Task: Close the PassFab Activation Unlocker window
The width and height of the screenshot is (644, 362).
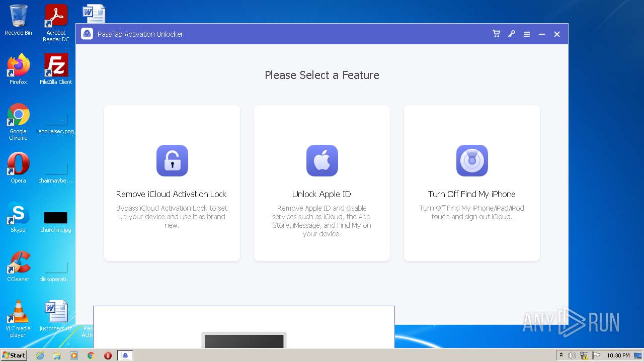Action: click(x=556, y=34)
